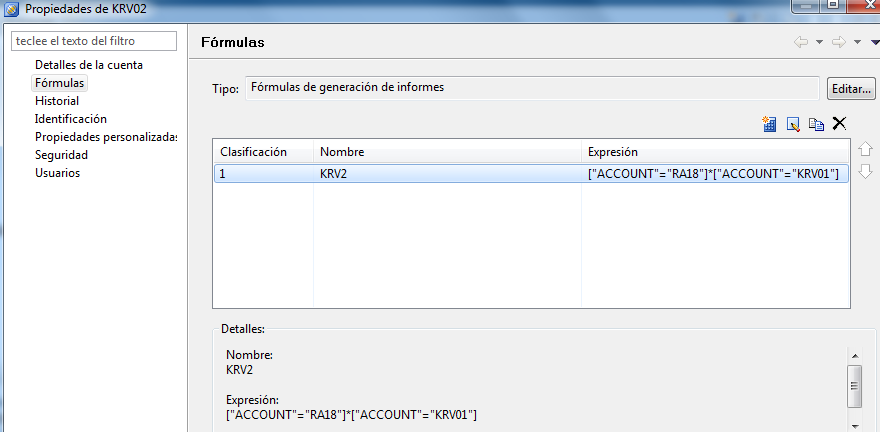Image resolution: width=880 pixels, height=432 pixels.
Task: Click the edit formula pencil icon
Action: click(x=793, y=124)
